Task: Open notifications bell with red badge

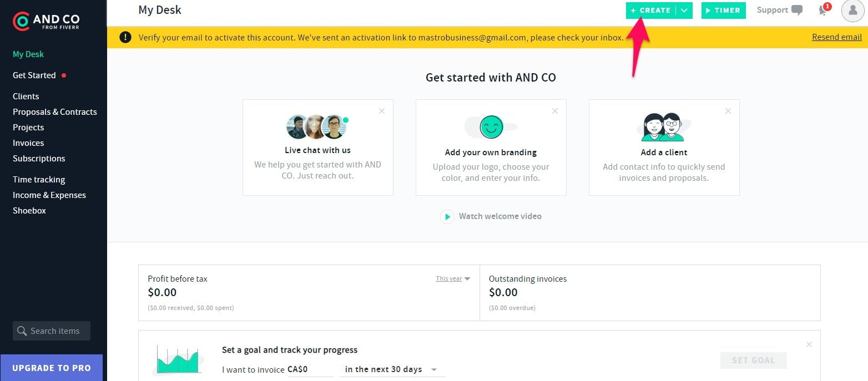Action: point(824,9)
